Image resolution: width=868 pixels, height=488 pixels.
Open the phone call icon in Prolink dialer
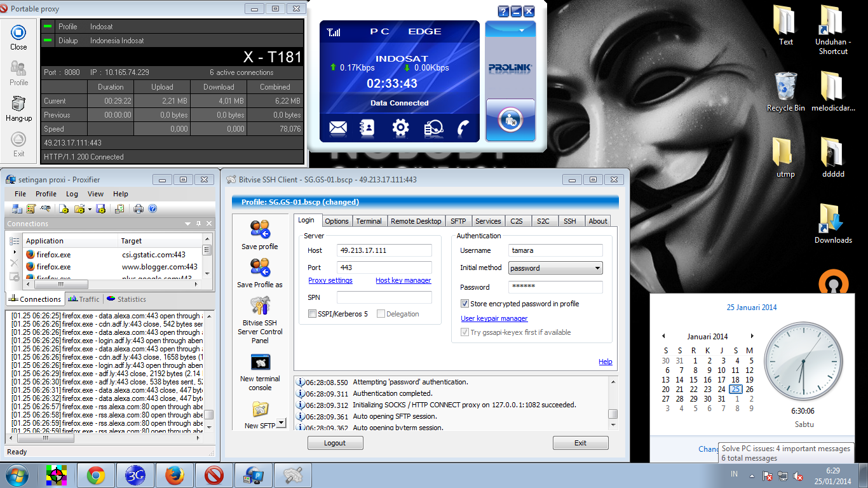pos(463,128)
